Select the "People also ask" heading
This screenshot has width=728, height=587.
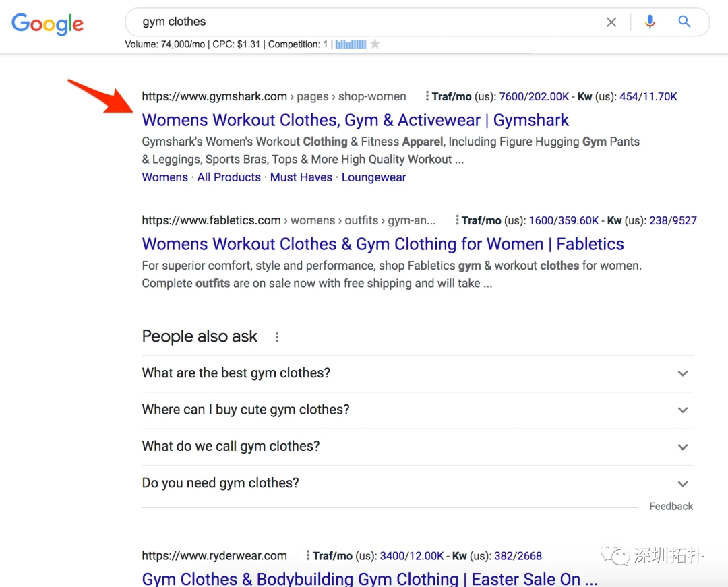tap(200, 336)
